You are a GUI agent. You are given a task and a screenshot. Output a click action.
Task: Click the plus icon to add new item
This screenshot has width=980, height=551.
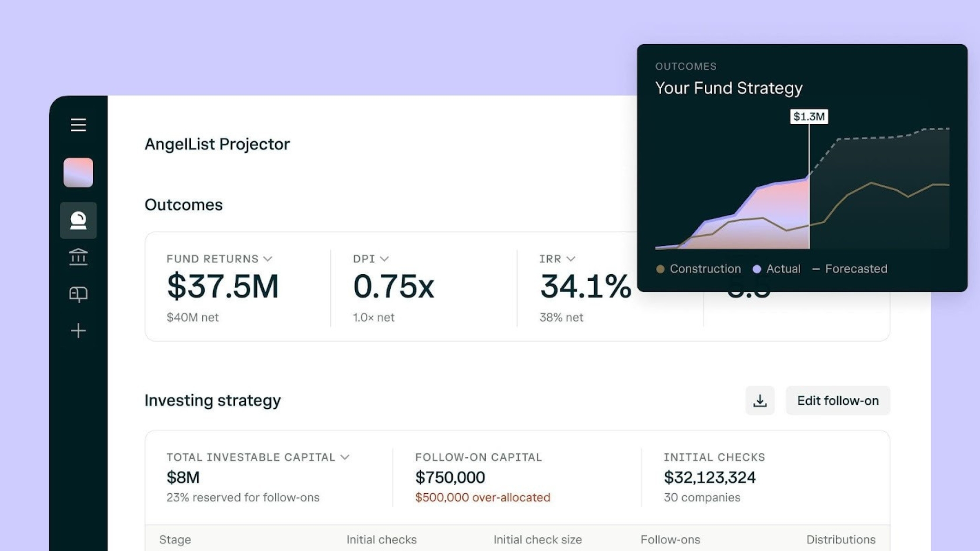(x=78, y=331)
